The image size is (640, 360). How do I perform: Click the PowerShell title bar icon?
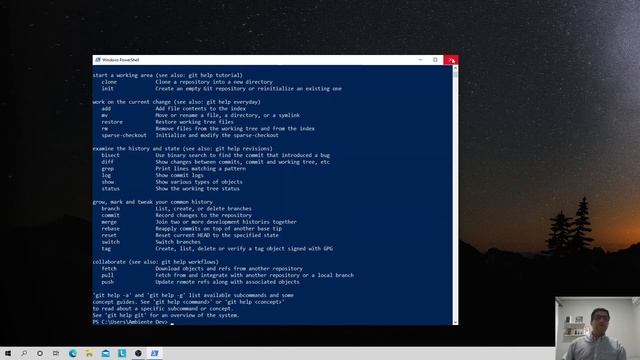pos(98,60)
